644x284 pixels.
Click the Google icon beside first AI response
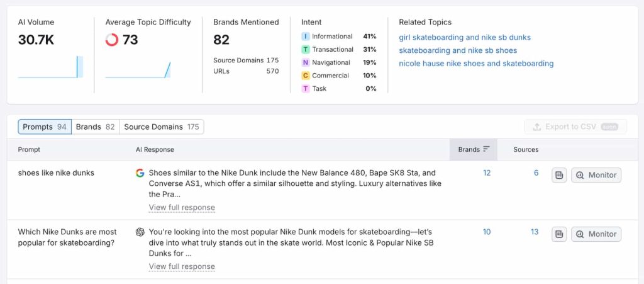[x=140, y=173]
